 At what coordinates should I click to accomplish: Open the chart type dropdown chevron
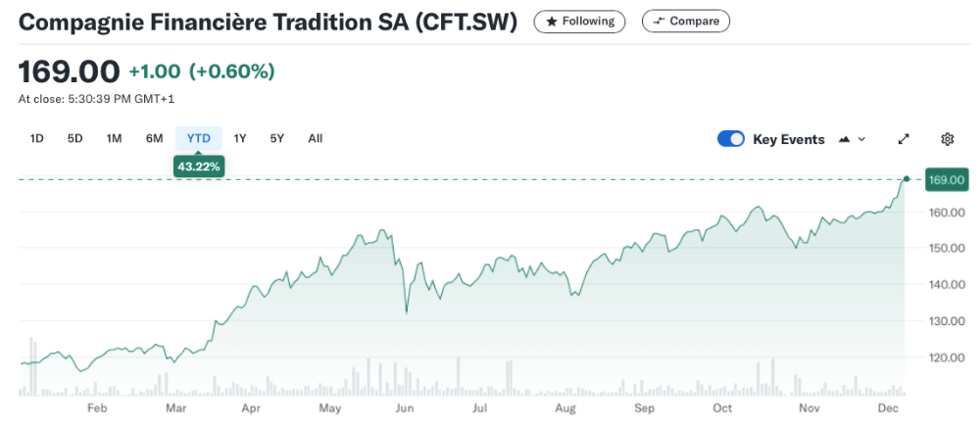[862, 139]
